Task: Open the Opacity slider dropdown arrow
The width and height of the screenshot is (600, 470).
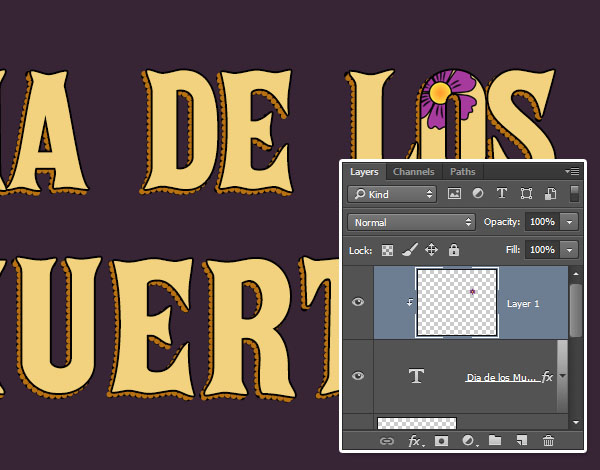Action: pos(569,222)
